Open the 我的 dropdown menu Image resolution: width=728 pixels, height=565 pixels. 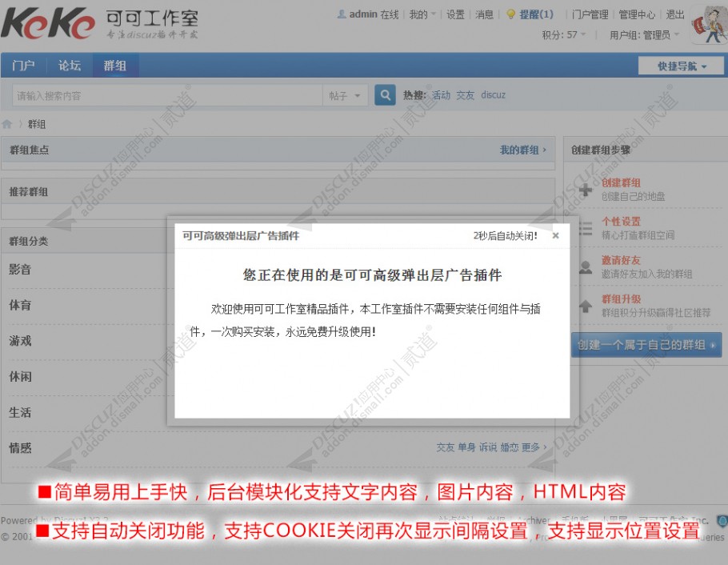pyautogui.click(x=422, y=14)
